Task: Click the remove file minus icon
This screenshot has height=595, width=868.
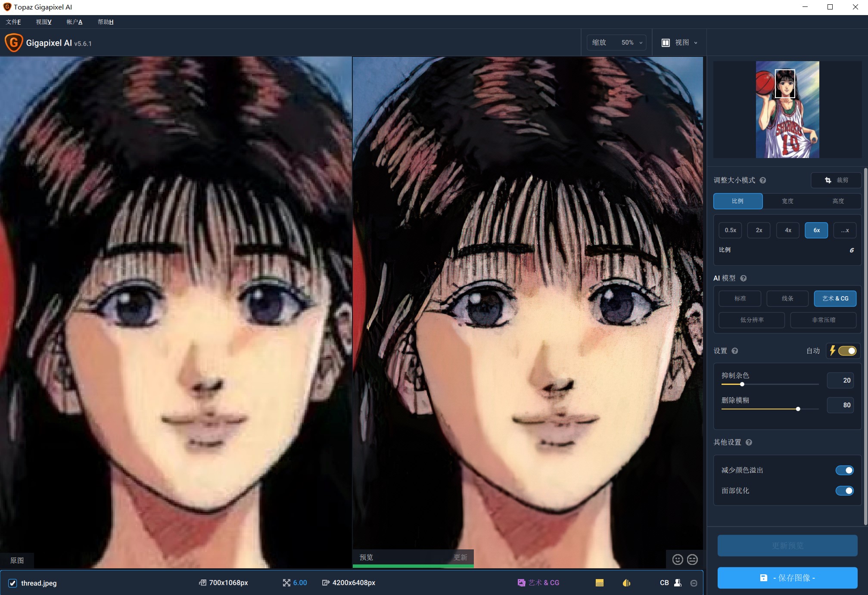Action: point(694,583)
